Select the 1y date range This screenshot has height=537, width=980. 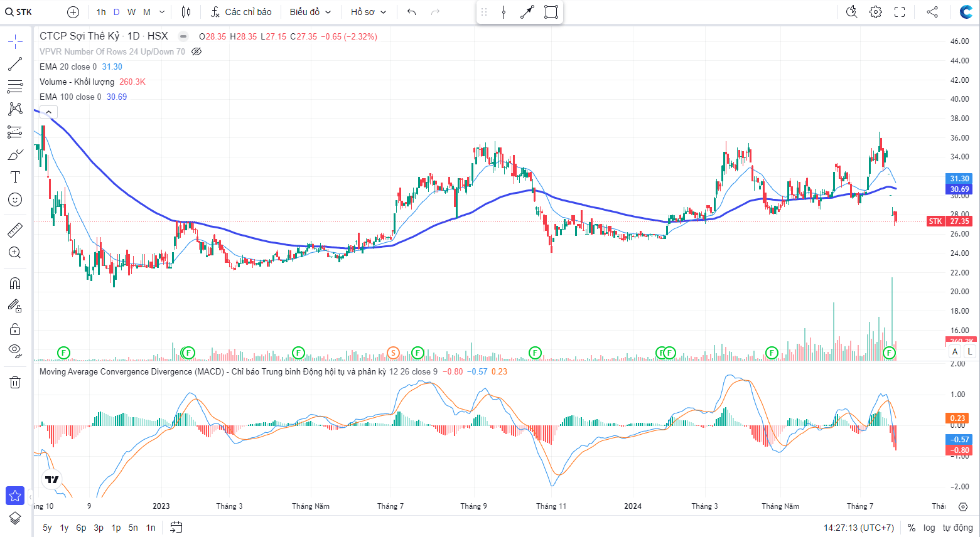[x=64, y=528]
